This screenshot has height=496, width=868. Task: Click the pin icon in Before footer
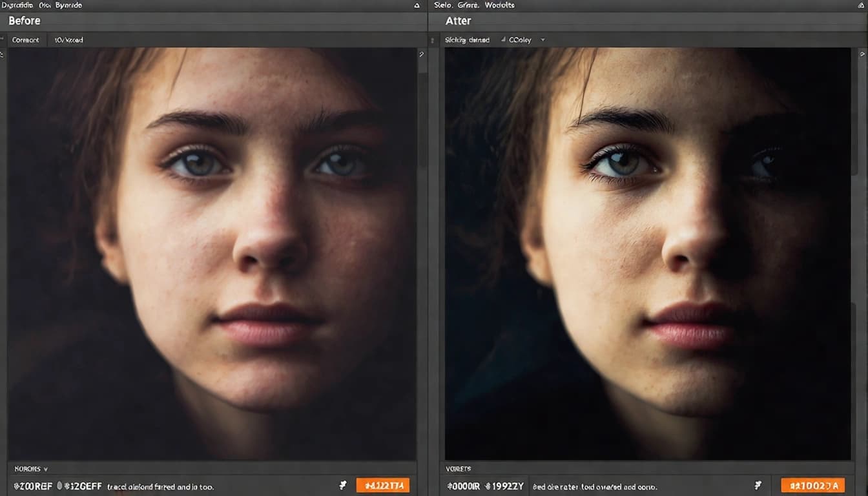(x=343, y=486)
